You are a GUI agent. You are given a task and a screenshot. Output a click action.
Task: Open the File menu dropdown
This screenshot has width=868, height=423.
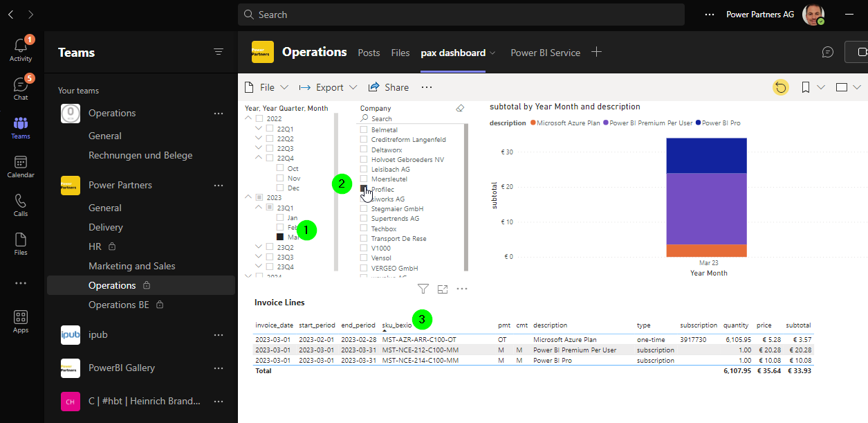coord(267,87)
